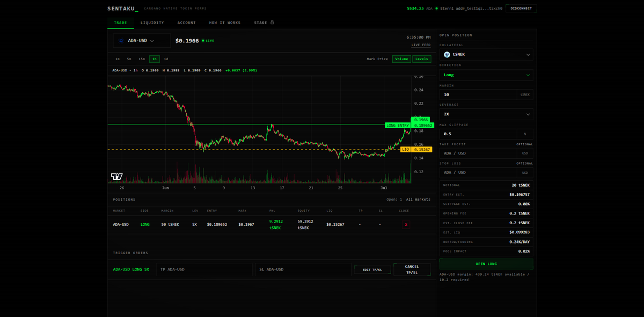644x317 pixels.
Task: Select the 5m timeframe
Action: point(129,59)
